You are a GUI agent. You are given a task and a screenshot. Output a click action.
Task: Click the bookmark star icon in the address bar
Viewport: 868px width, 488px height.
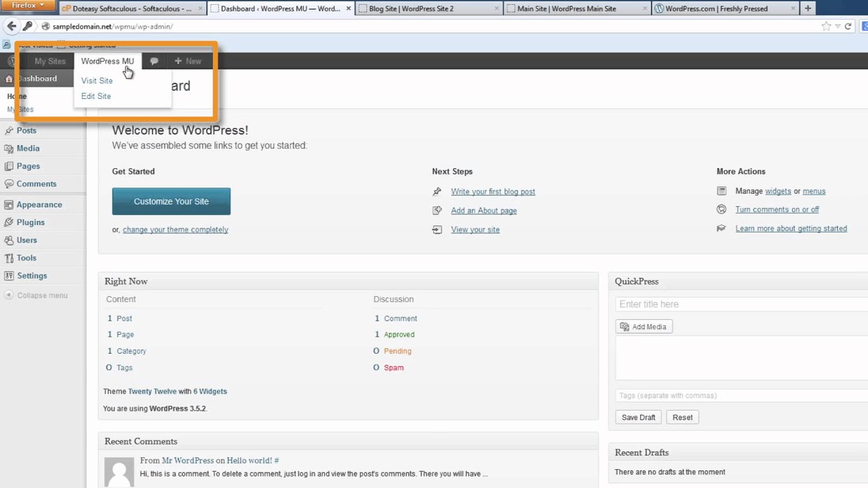coord(826,26)
